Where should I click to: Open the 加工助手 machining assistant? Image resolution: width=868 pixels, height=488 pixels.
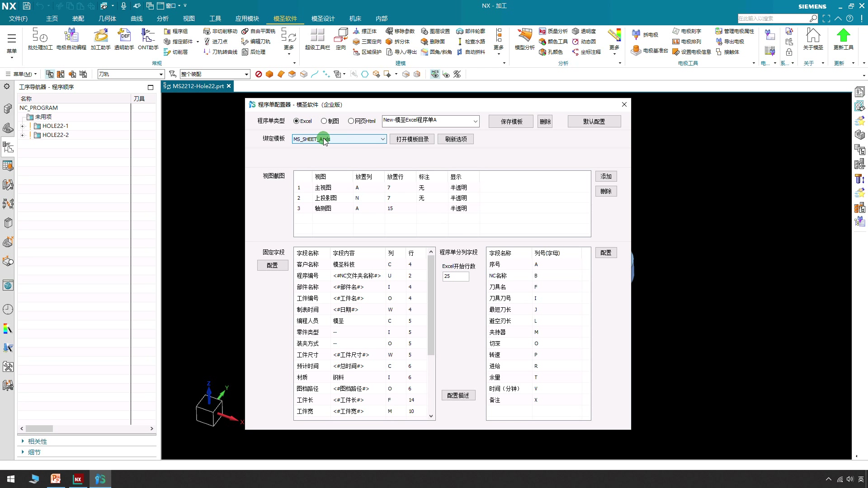tap(100, 39)
